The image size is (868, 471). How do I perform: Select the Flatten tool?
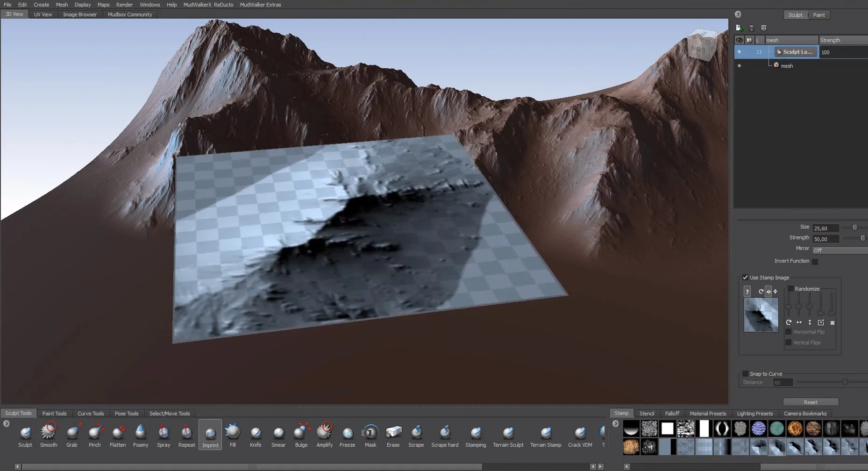click(118, 435)
